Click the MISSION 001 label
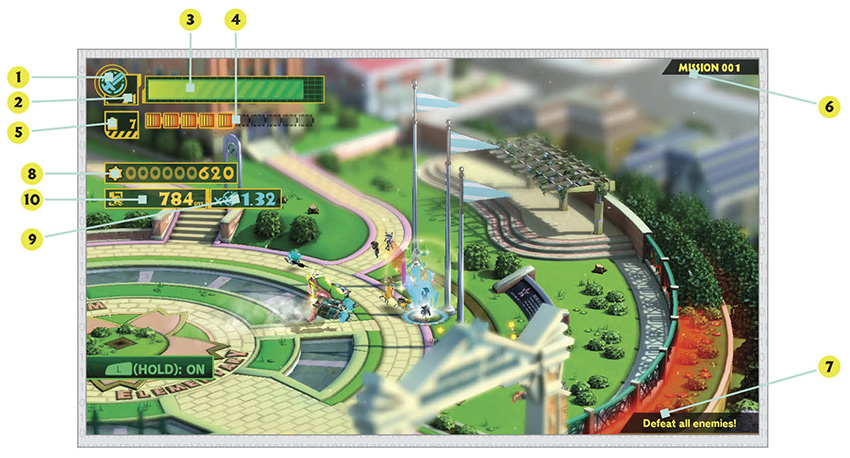 tap(709, 68)
